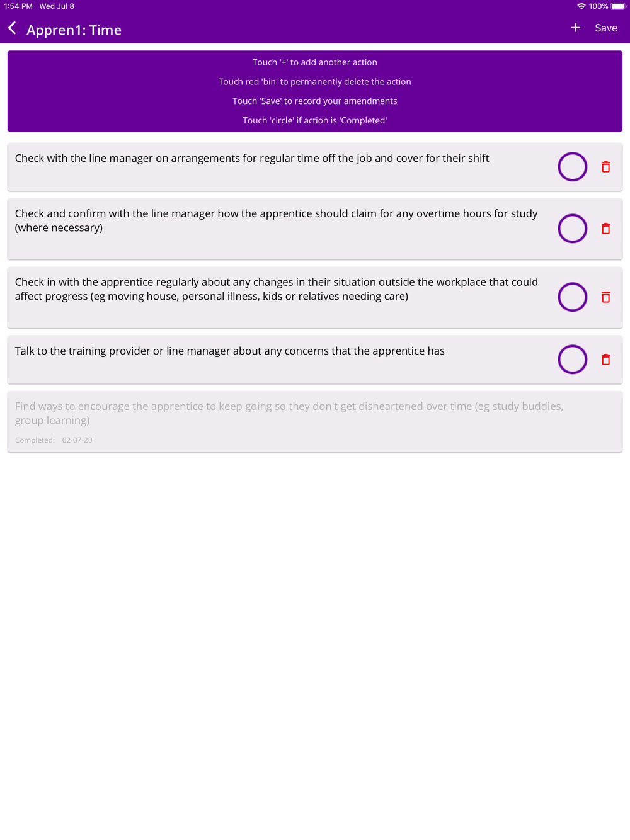The width and height of the screenshot is (630, 840).
Task: Edit text about changes outside the workplace
Action: (x=276, y=289)
